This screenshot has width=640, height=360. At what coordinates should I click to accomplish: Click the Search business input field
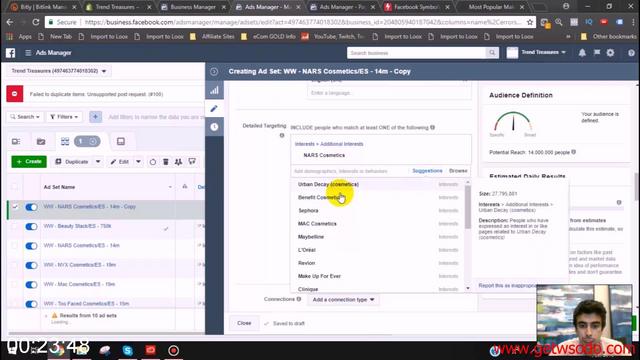click(416, 53)
